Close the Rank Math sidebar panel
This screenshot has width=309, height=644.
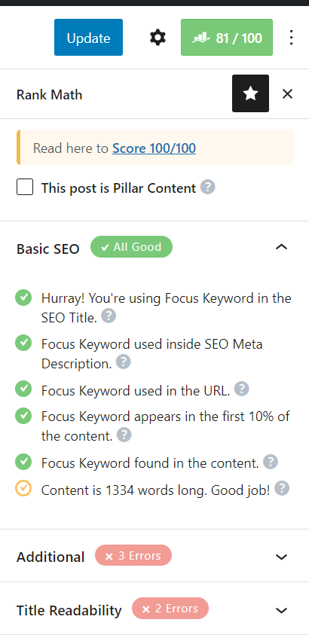288,94
